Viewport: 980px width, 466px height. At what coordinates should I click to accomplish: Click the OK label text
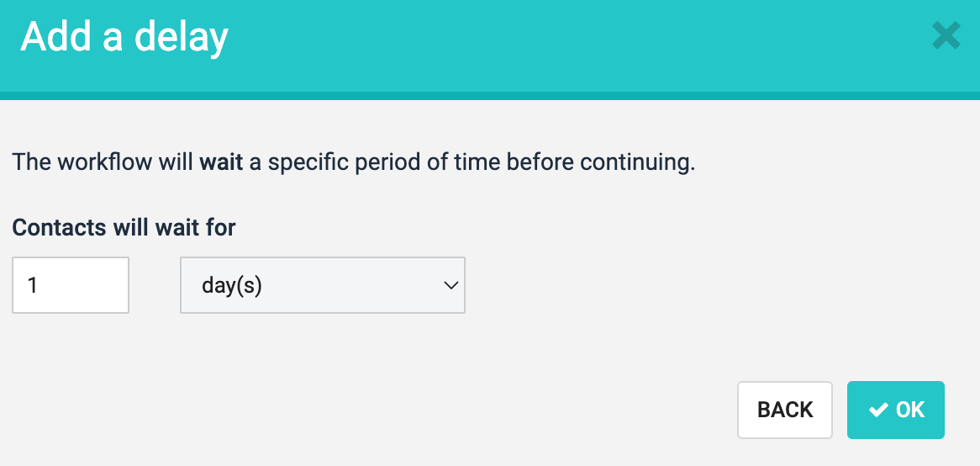click(910, 410)
